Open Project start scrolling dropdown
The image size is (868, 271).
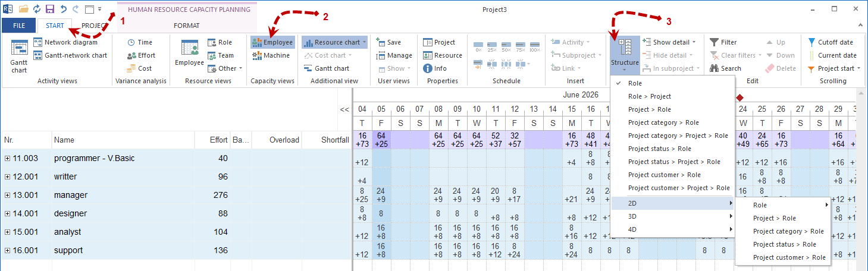coord(834,68)
